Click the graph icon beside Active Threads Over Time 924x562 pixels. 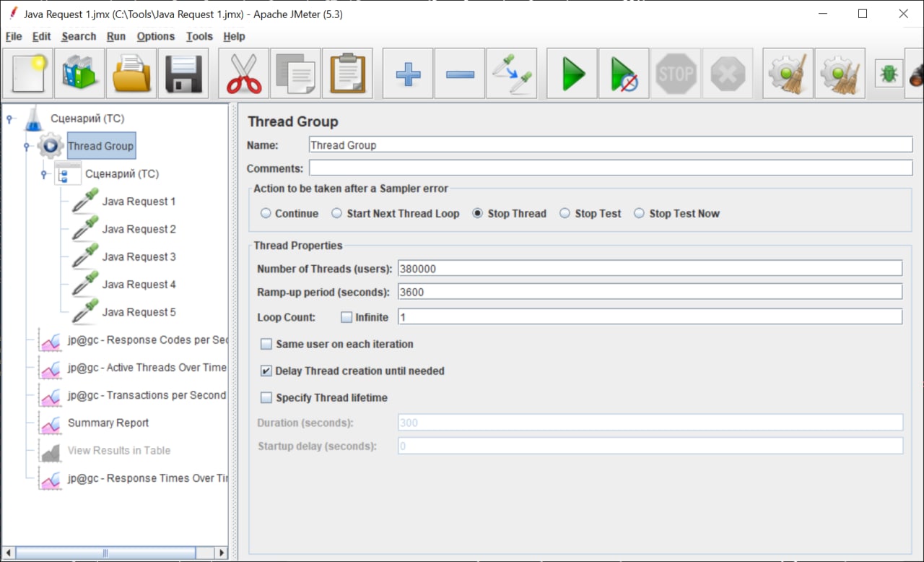pos(51,368)
